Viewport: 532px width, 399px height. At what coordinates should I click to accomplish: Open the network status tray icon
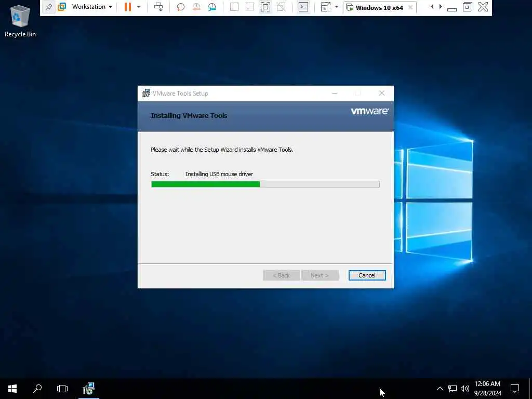coord(453,389)
